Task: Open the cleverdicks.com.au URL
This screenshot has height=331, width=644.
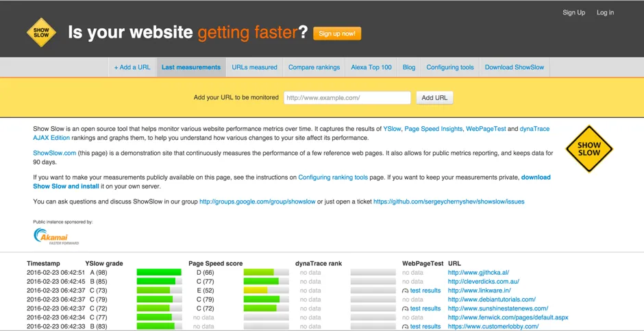Action: tap(484, 282)
